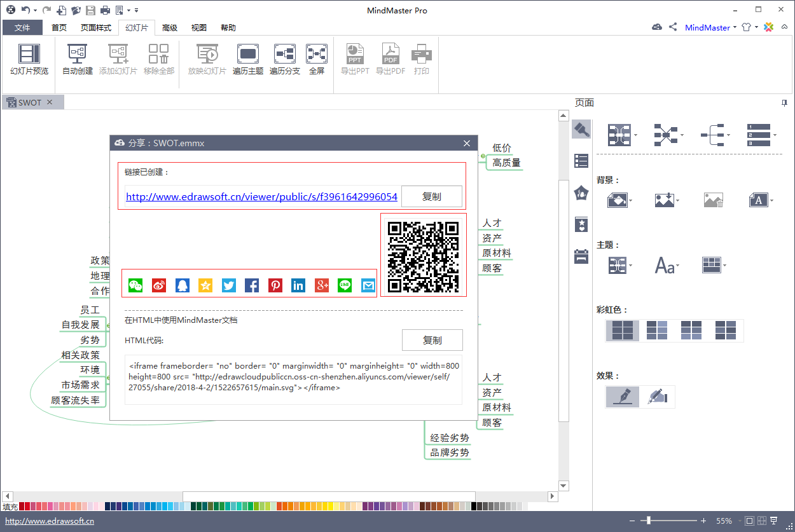The image size is (795, 532).
Task: Open the connector style dropdown
Action: 668,135
